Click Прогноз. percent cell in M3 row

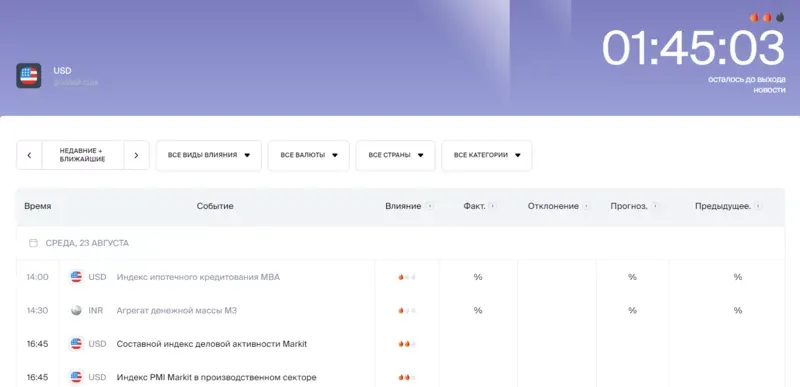(632, 310)
